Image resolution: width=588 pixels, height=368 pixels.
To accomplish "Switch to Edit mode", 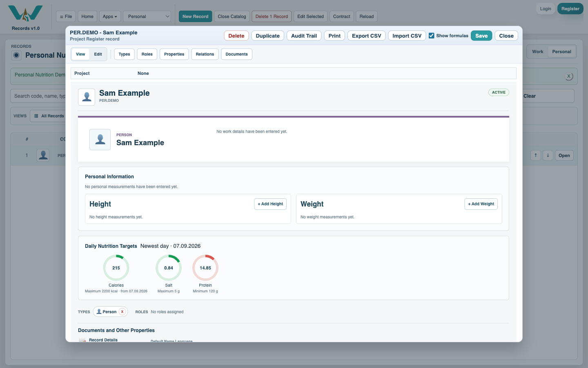I will tap(98, 54).
